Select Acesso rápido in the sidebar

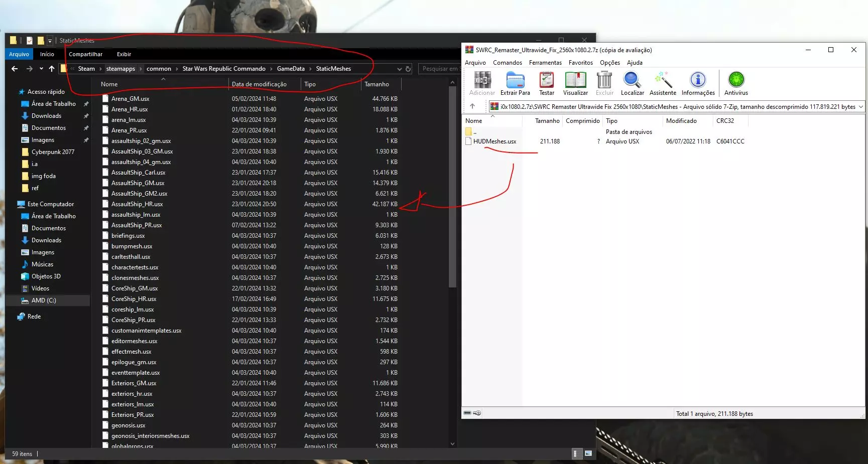(x=46, y=92)
